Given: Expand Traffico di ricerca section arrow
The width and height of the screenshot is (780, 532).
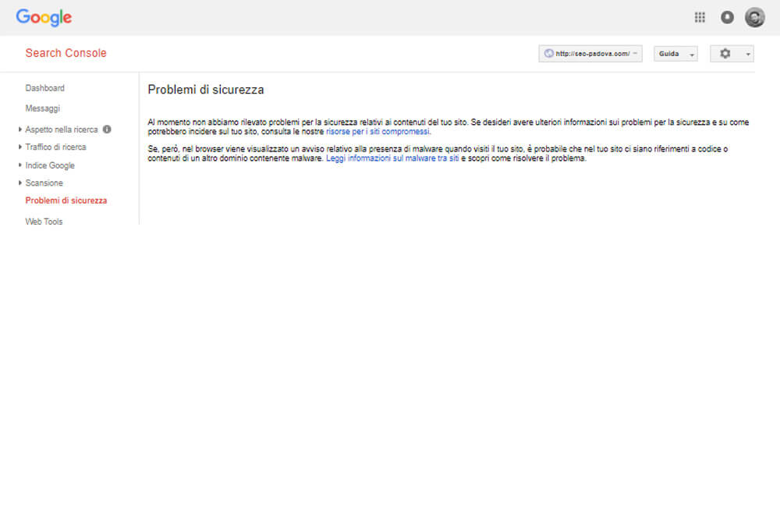Looking at the screenshot, I should [20, 147].
